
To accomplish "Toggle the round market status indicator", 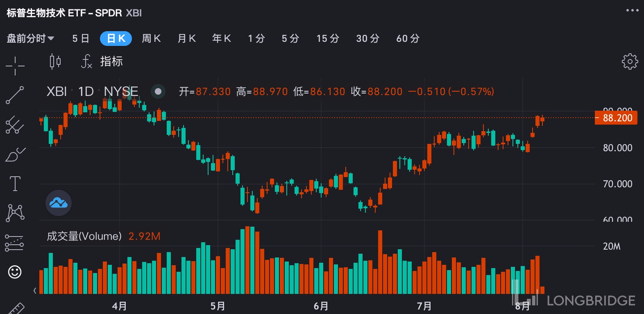I will 158,91.
